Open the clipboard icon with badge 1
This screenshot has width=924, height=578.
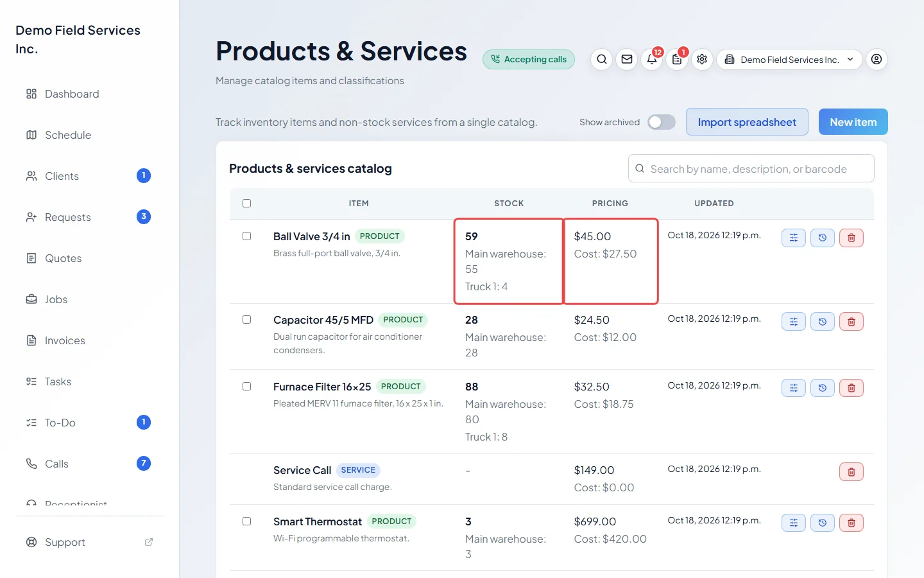pos(677,60)
